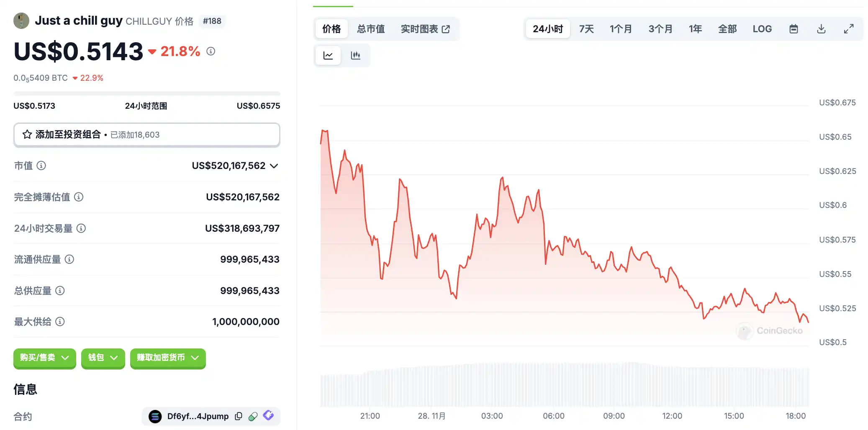This screenshot has height=430, width=868.
Task: Download the chart data
Action: (821, 29)
